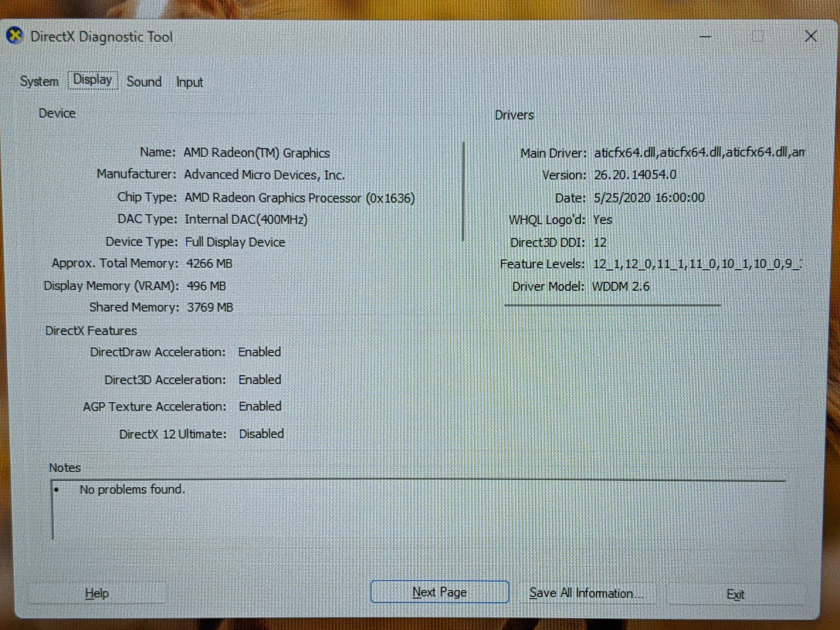Click the DirectX Diagnostic Tool title bar icon
This screenshot has height=630, width=840.
pos(15,36)
